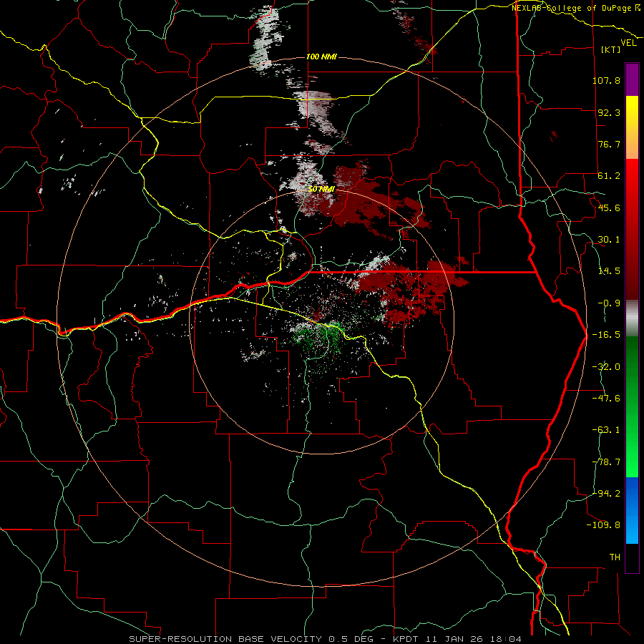
Task: Click the purple segment of the velocity color bar
Action: click(x=632, y=79)
